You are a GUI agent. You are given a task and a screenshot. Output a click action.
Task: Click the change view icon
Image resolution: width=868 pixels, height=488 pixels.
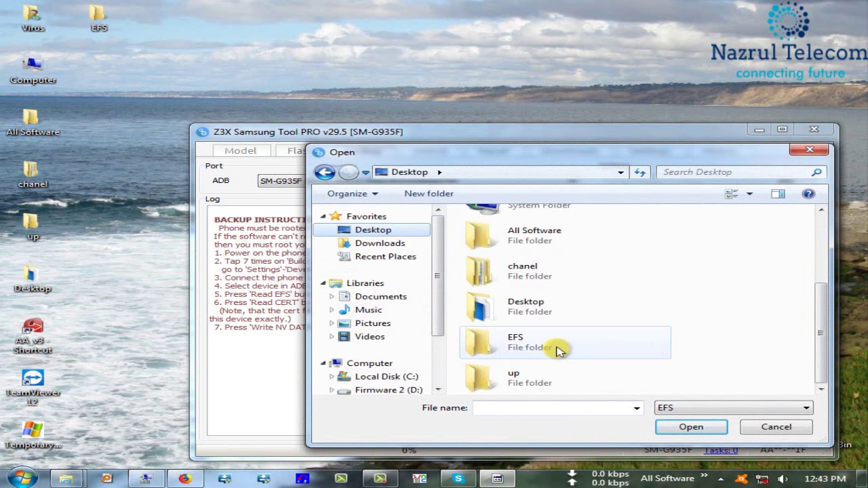731,194
